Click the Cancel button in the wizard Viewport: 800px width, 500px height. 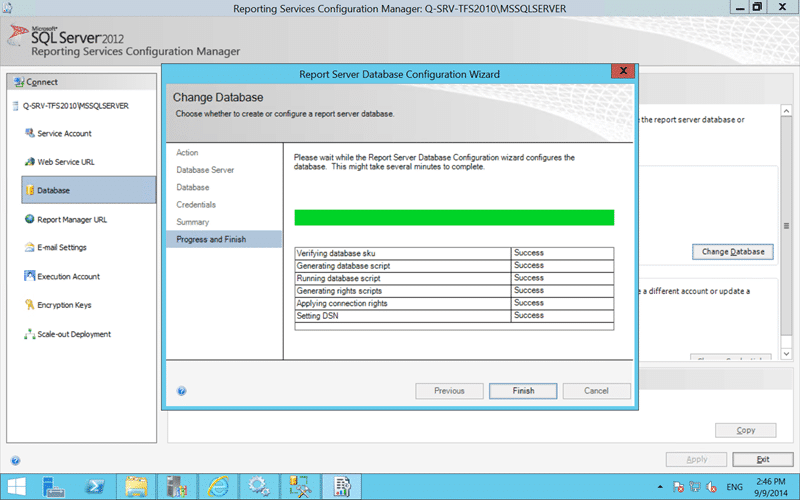[x=596, y=391]
